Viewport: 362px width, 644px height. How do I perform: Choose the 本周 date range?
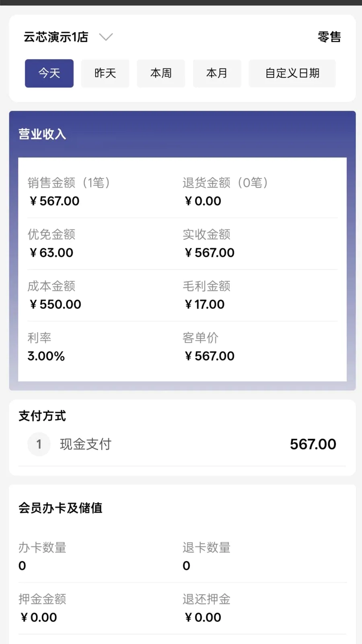pos(161,73)
